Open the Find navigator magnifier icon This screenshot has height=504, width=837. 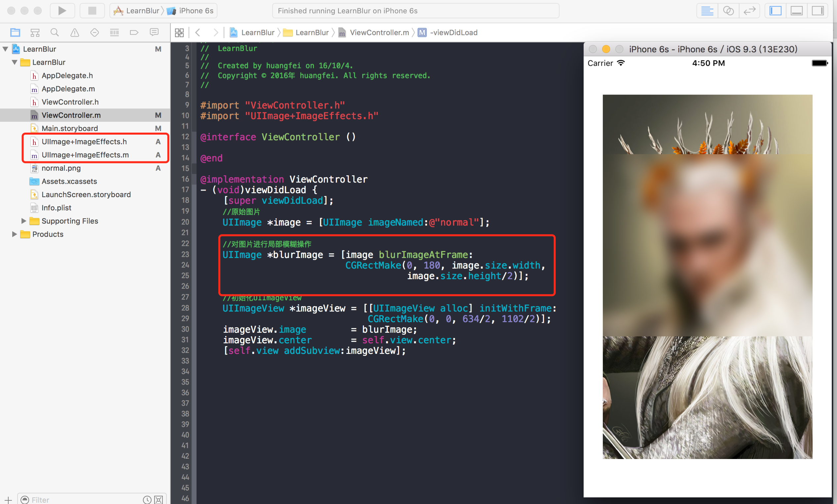pos(54,32)
